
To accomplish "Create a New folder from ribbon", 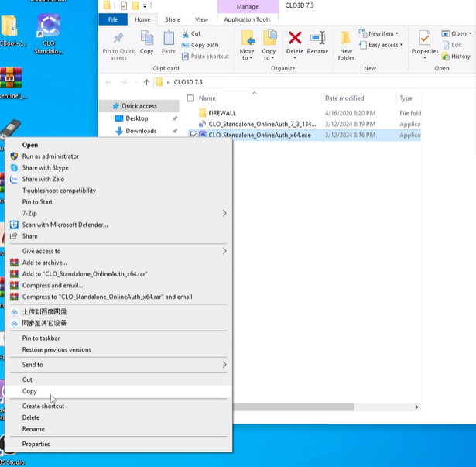I will coord(346,45).
